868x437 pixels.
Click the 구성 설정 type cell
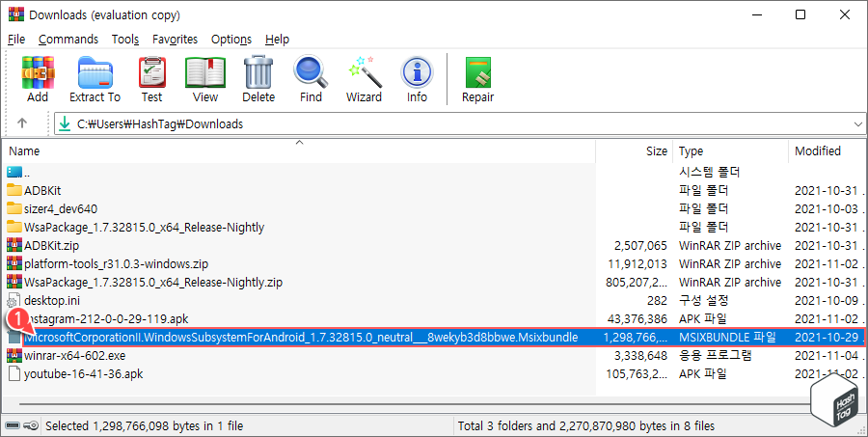(704, 300)
